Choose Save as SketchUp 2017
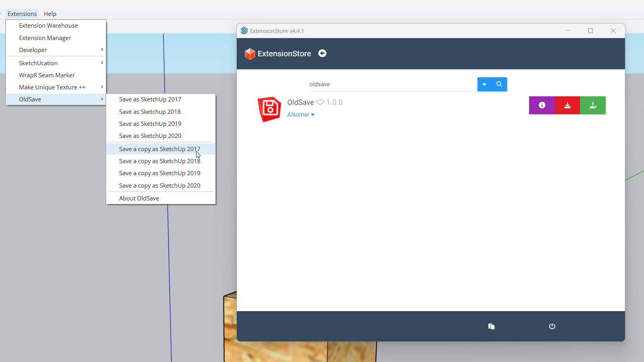 pyautogui.click(x=161, y=99)
